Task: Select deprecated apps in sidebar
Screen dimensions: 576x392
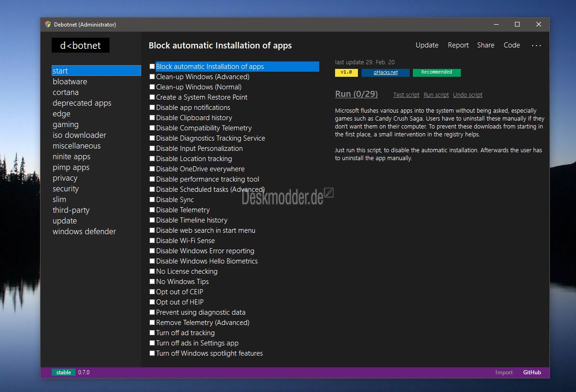Action: (x=82, y=103)
